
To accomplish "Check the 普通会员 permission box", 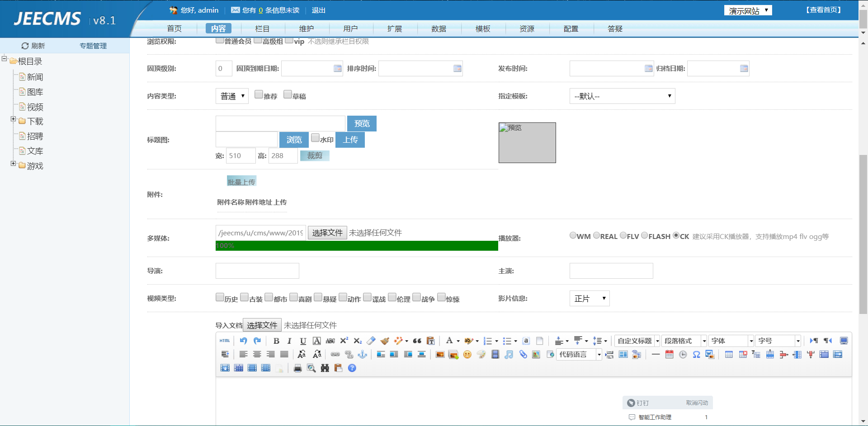I will (220, 41).
